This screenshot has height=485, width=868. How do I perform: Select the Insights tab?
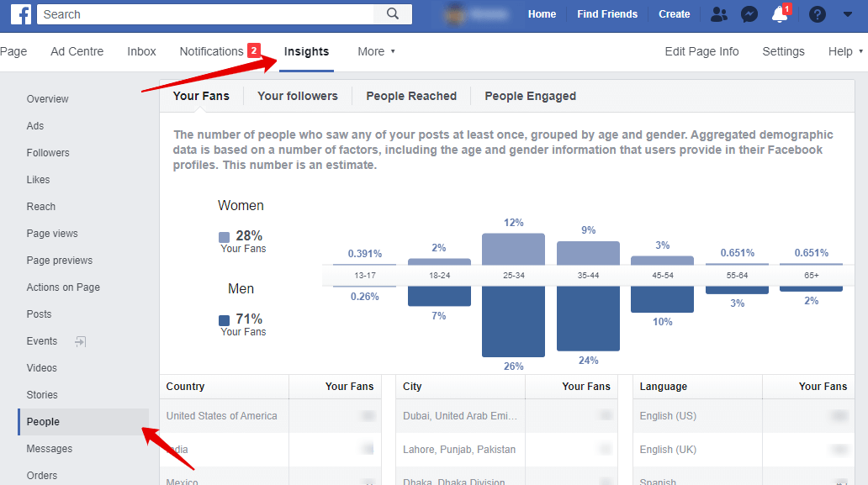306,51
